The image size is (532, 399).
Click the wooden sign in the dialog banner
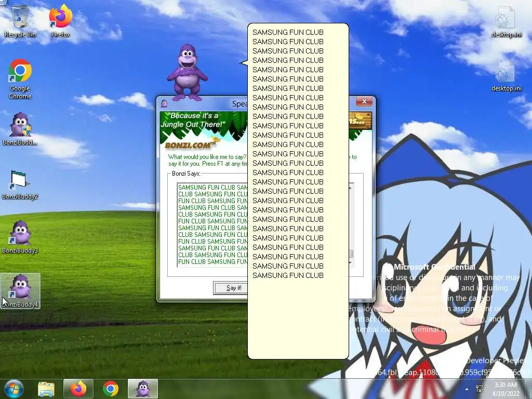click(361, 121)
